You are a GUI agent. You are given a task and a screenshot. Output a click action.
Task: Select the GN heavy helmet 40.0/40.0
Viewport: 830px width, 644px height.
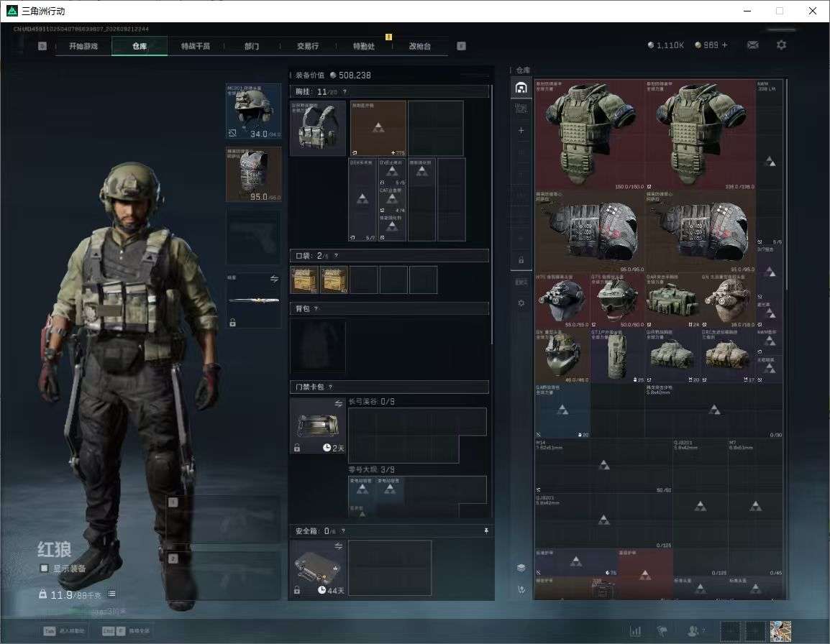tap(562, 356)
